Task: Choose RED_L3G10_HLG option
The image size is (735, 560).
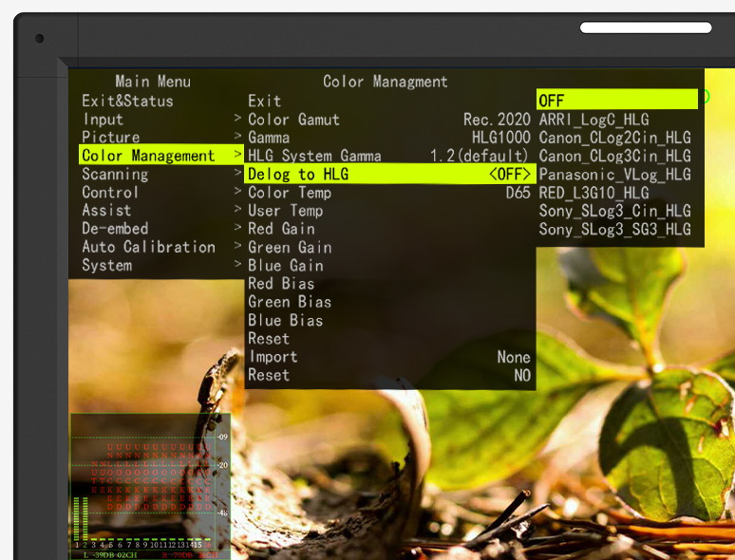Action: [594, 193]
